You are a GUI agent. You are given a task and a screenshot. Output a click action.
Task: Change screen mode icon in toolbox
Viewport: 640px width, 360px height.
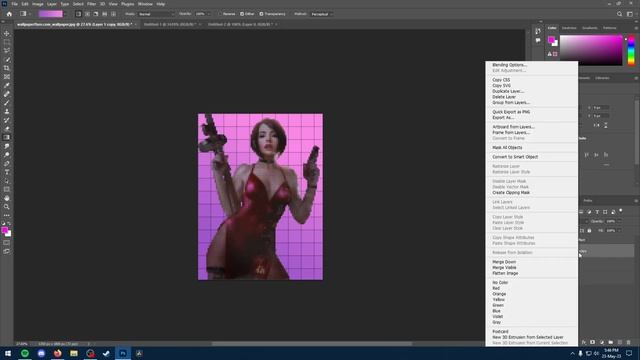tap(7, 251)
